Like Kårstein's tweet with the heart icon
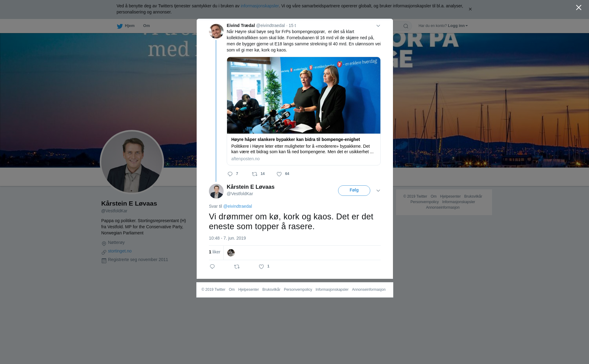This screenshot has height=364, width=589. (x=261, y=267)
